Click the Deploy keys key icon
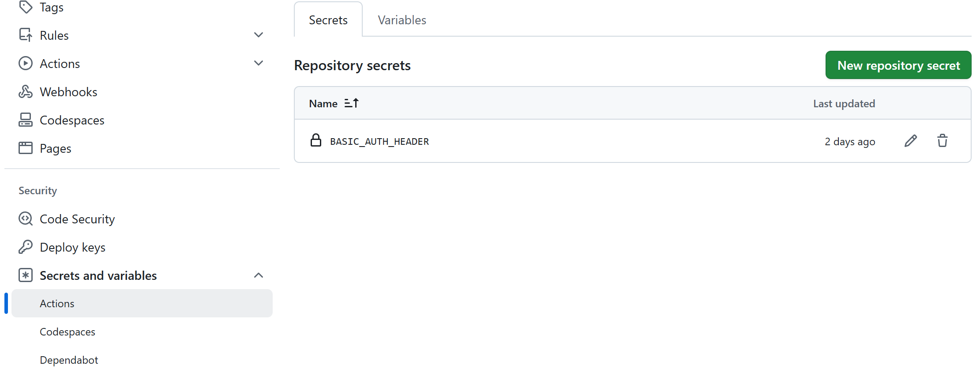The image size is (980, 373). [x=26, y=247]
